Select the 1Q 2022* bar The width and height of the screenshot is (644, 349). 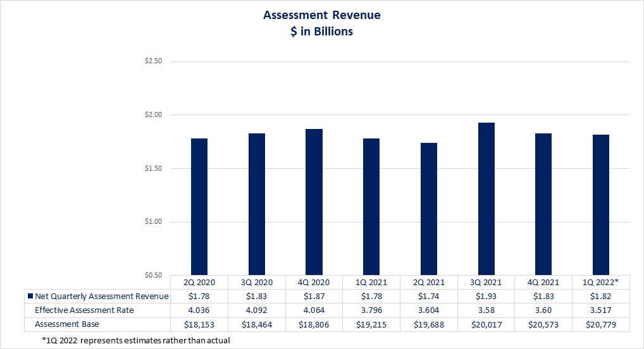600,204
